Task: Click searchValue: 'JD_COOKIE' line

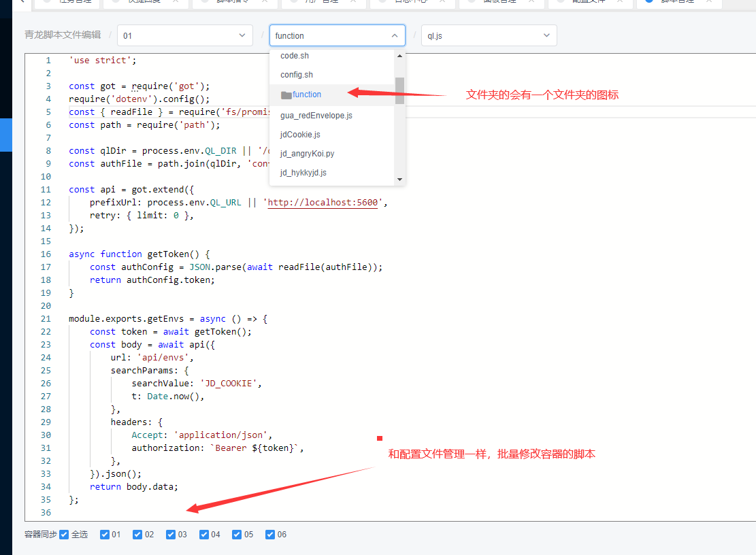Action: coord(197,384)
